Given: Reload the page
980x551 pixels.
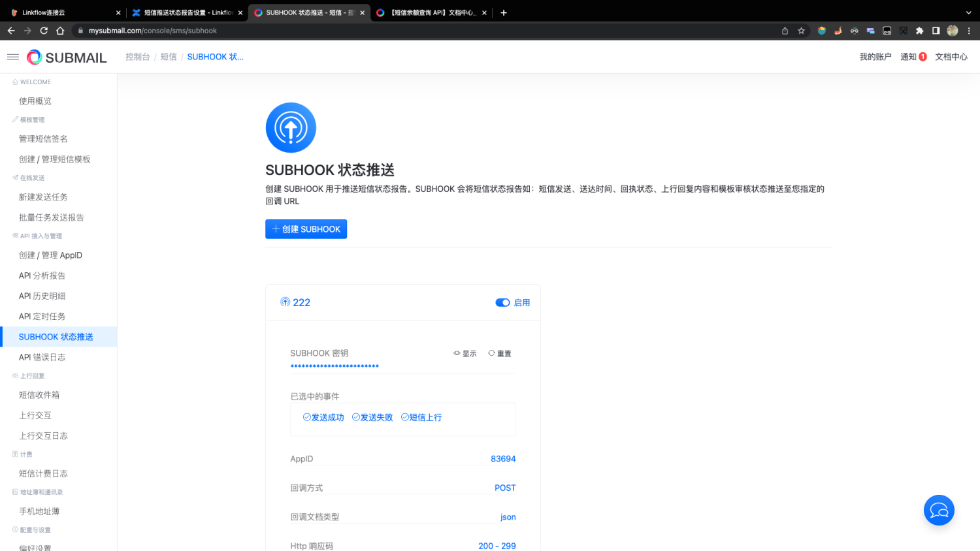Looking at the screenshot, I should click(x=44, y=31).
